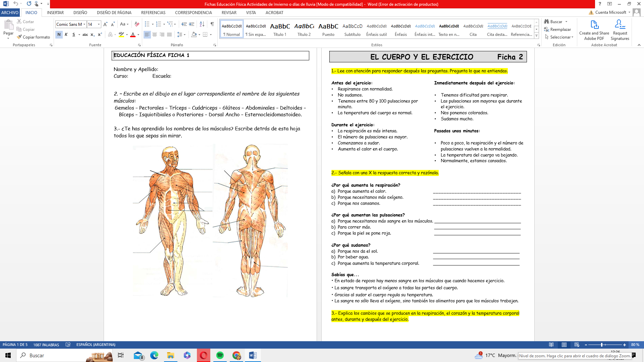Toggle italic formatting K

(66, 35)
